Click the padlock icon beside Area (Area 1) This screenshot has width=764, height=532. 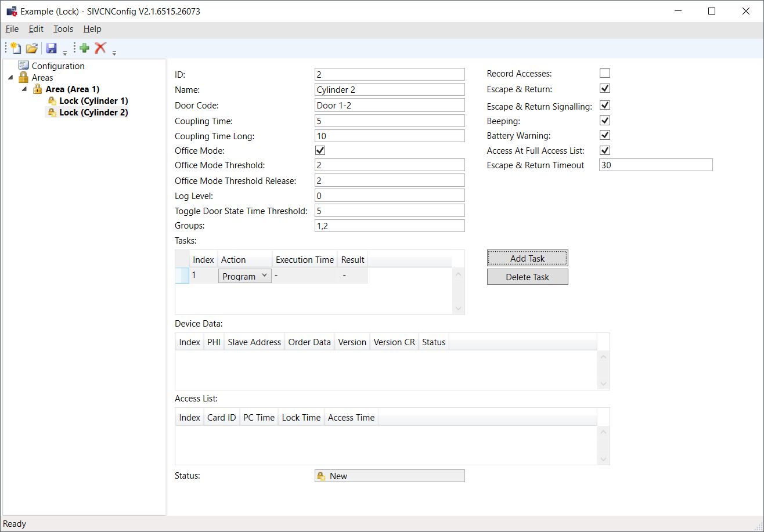tap(37, 89)
